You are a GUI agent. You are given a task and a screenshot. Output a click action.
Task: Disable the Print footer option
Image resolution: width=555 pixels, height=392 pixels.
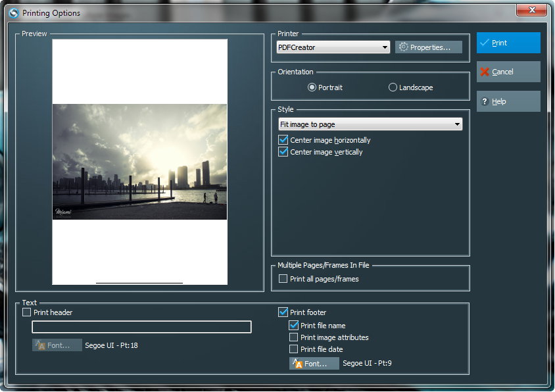pos(283,312)
